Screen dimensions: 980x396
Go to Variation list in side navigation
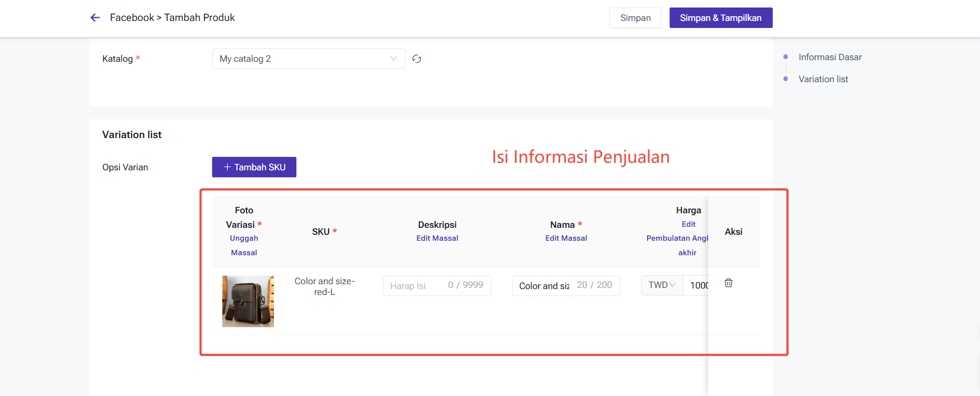click(823, 79)
